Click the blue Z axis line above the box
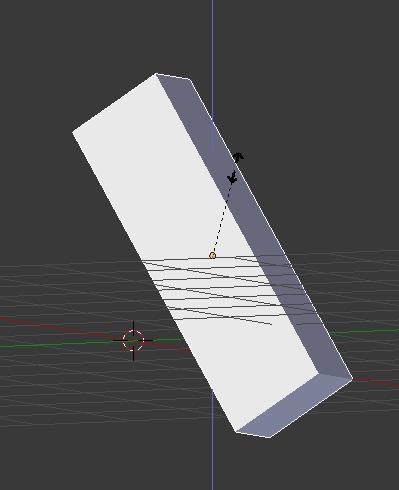399x490 pixels. coord(213,50)
